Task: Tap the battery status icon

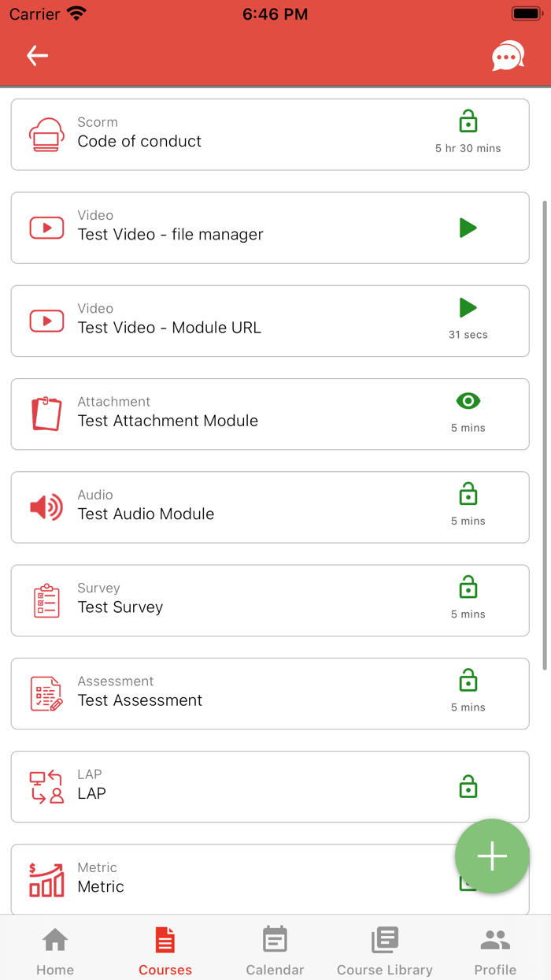Action: click(526, 13)
